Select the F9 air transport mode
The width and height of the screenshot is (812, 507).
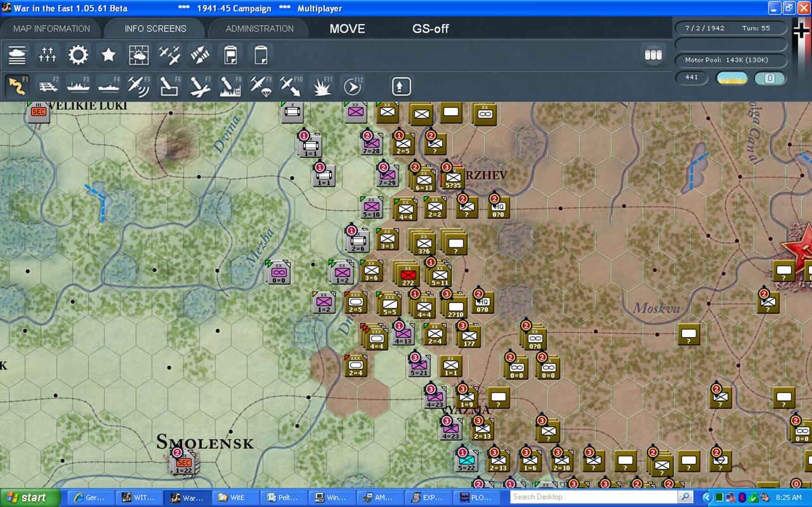[260, 86]
